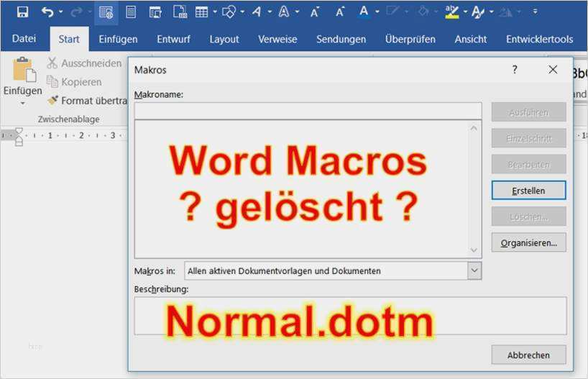The height and width of the screenshot is (379, 588).
Task: Switch to the Einfügen ribbon tab
Action: pyautogui.click(x=118, y=39)
